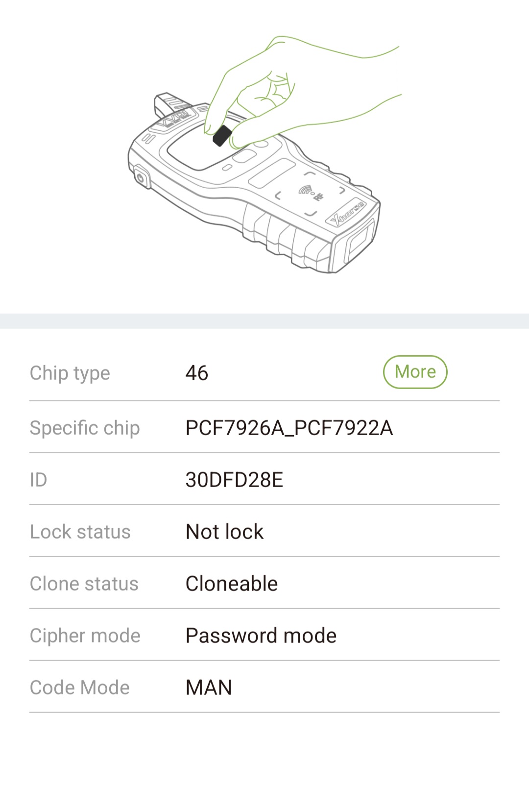This screenshot has height=812, width=529.
Task: Click the VVDI logo on device illustration
Action: [x=176, y=117]
